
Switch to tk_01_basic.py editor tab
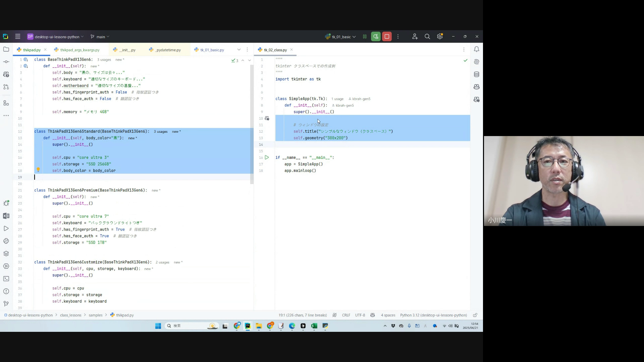pos(212,50)
